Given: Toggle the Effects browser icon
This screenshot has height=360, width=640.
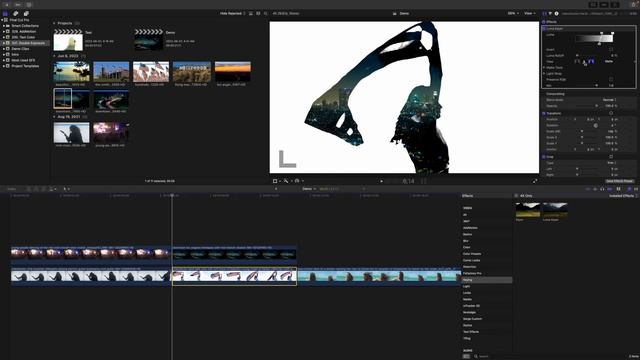Looking at the screenshot, I should pyautogui.click(x=629, y=189).
